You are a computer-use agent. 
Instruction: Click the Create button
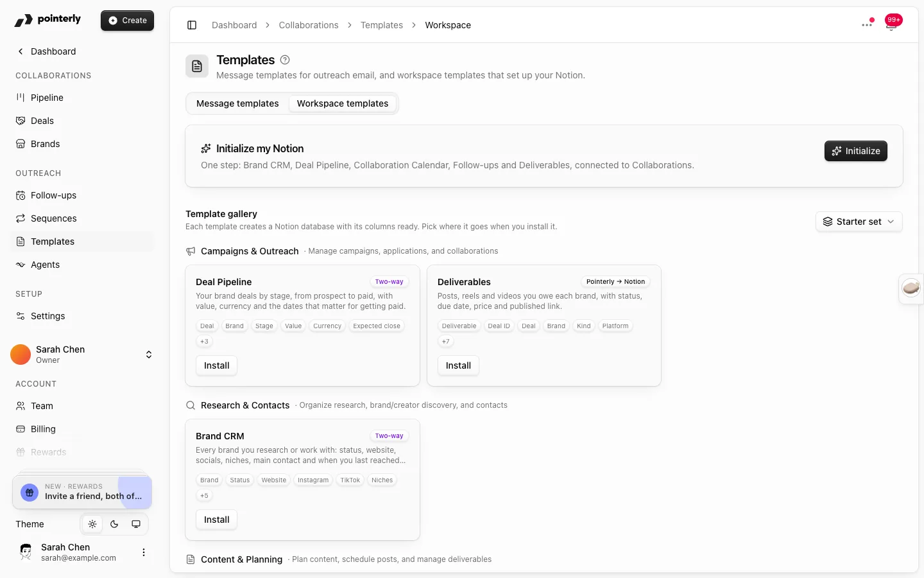(127, 21)
